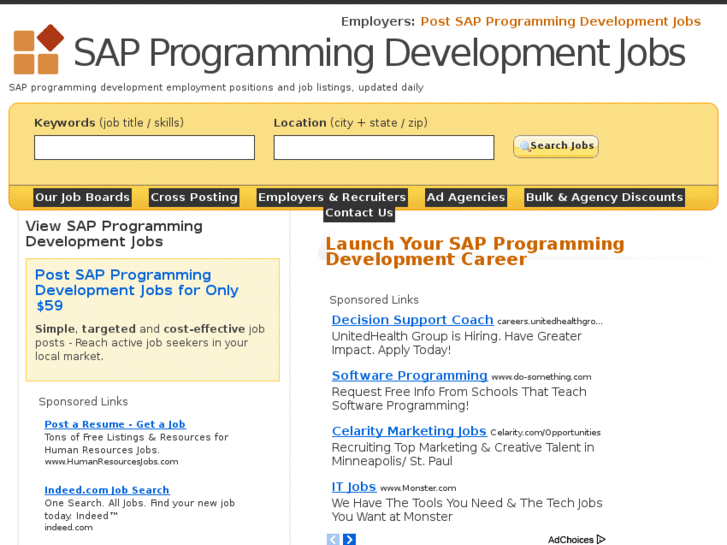Click the previous ads arrow icon

(x=333, y=540)
